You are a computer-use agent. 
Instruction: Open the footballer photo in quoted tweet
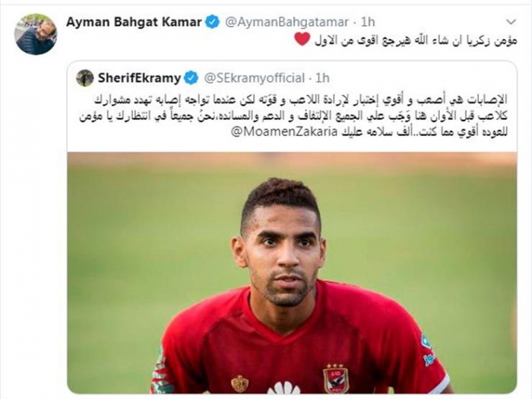292,273
